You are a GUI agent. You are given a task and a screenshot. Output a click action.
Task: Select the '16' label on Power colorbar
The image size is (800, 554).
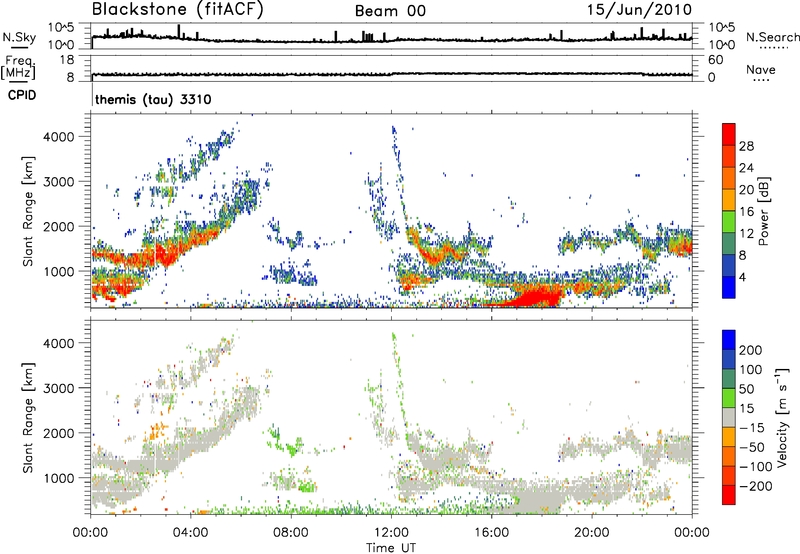(x=746, y=211)
